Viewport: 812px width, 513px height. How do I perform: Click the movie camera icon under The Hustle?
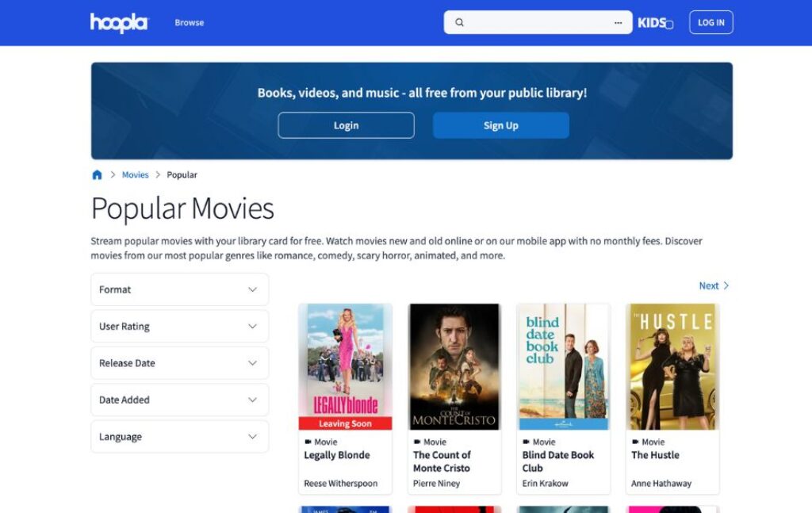coord(635,442)
